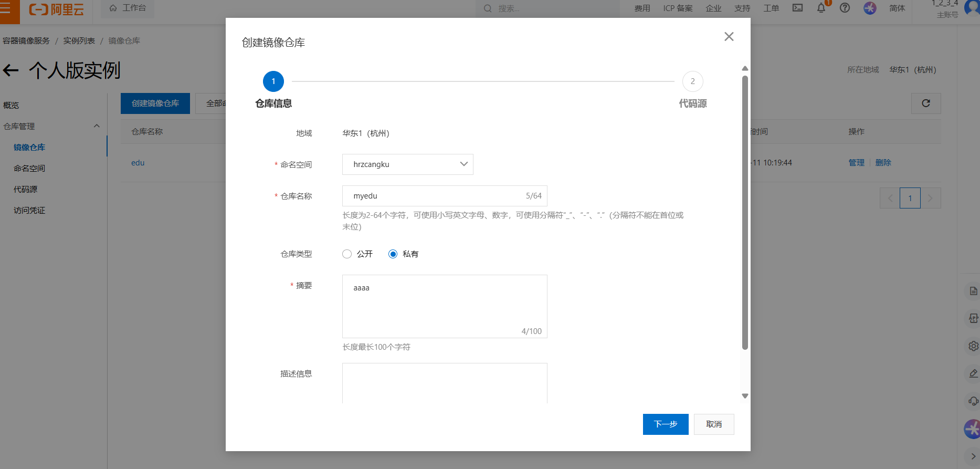
Task: Click the back arrow beside 个人版实例
Action: click(x=11, y=70)
